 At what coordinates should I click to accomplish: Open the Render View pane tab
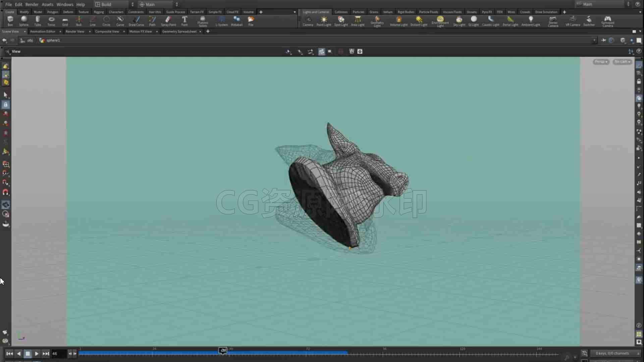tap(75, 31)
